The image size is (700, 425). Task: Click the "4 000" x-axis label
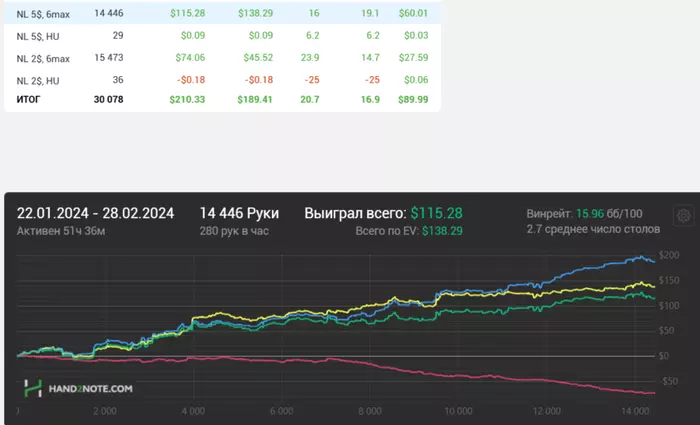tap(193, 411)
